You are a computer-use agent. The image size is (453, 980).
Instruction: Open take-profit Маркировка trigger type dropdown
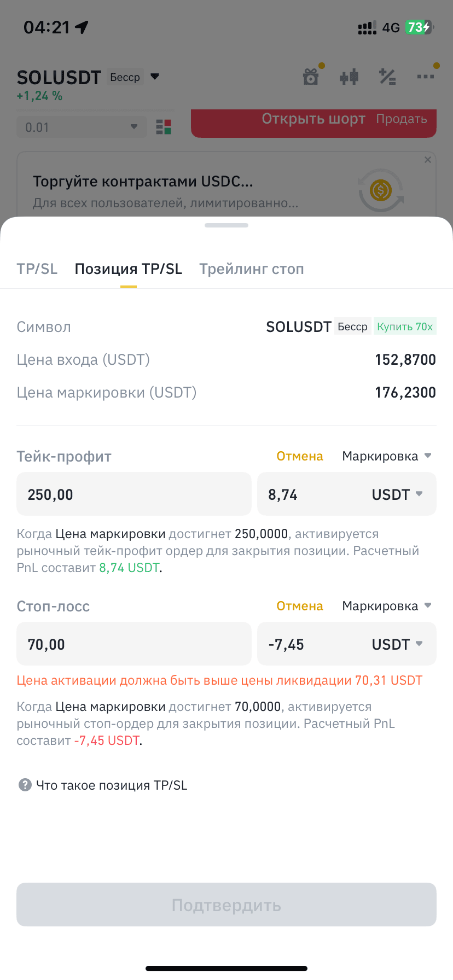click(x=387, y=456)
